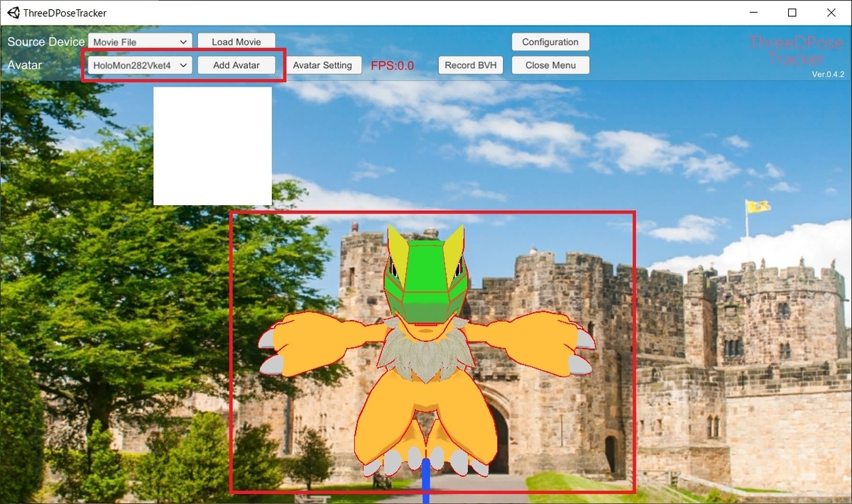Open the Avatar dropdown showing HoloMon282Vket4

point(140,65)
